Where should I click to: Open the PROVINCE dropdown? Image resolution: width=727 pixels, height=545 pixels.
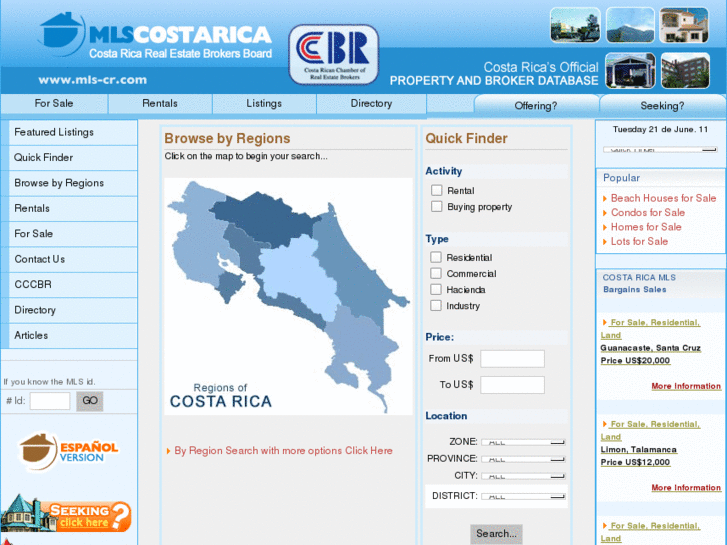[x=523, y=459]
